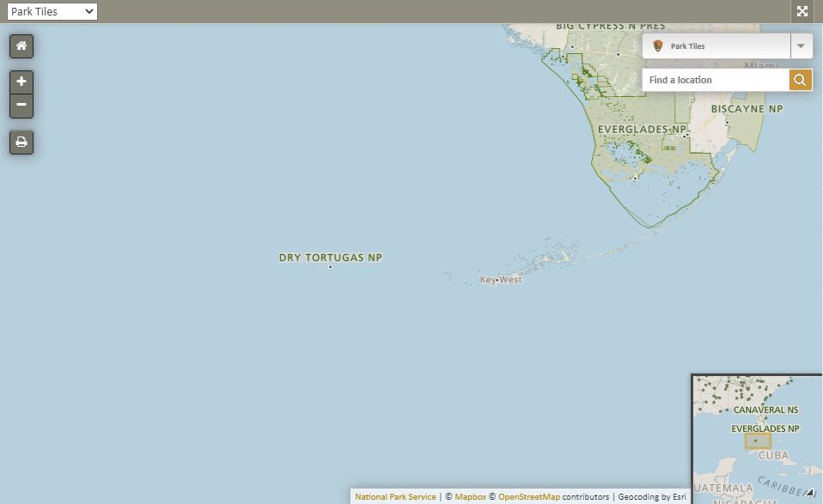
Task: Click the Key West city label
Action: click(501, 280)
